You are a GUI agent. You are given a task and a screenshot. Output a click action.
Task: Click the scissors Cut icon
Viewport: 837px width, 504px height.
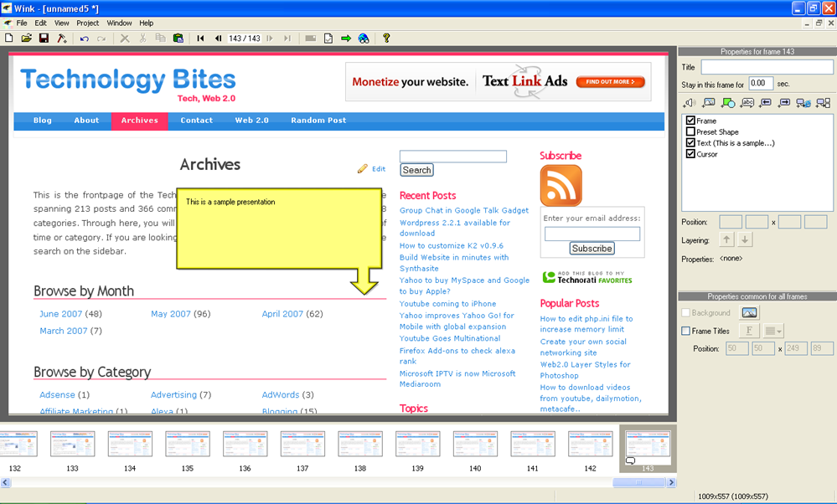(x=142, y=39)
